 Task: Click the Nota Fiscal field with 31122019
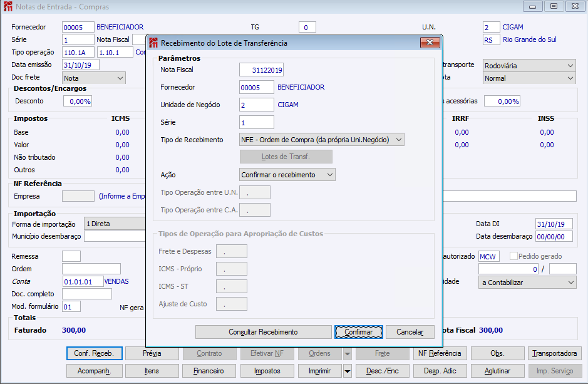[261, 70]
